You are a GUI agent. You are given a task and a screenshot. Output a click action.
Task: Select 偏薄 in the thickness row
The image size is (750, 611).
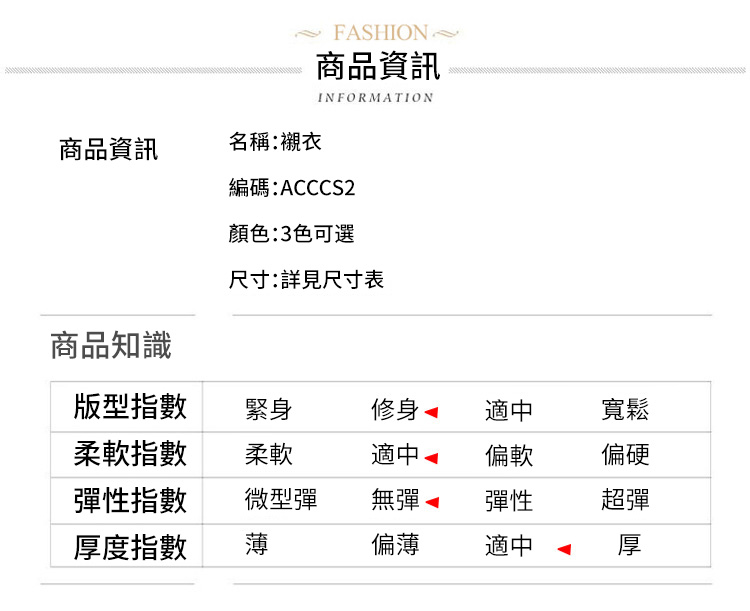pos(395,545)
